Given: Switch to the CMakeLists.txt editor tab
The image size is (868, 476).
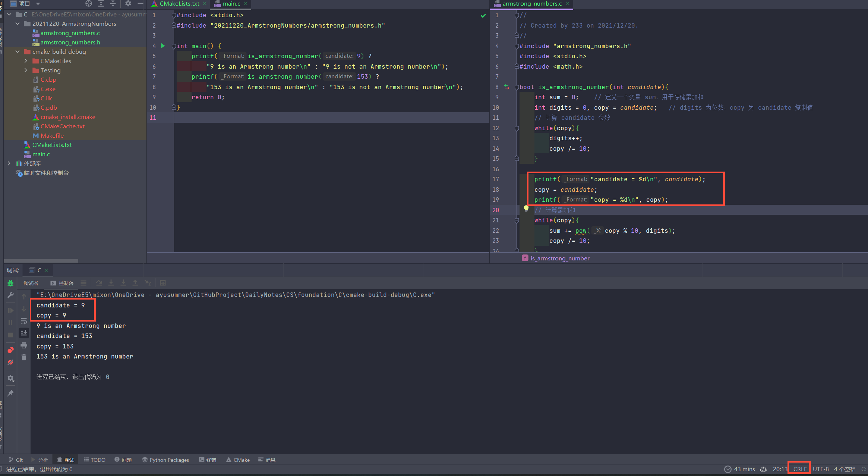Looking at the screenshot, I should (x=179, y=4).
